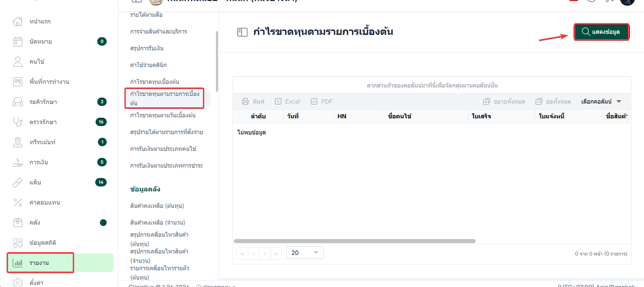Open การเงิน finance icon
This screenshot has height=287, width=644.
[17, 162]
